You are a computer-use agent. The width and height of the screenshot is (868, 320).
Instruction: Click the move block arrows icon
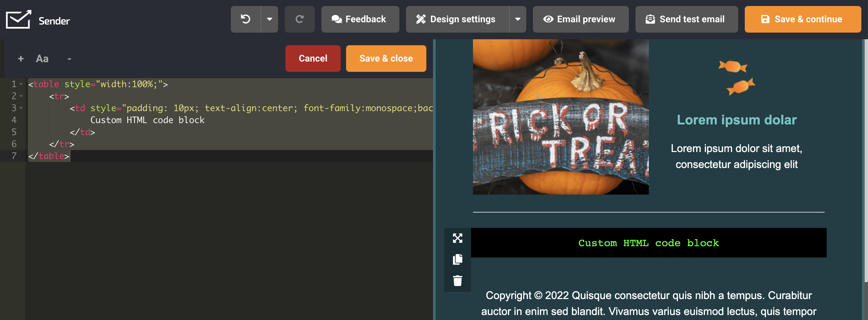pos(457,238)
